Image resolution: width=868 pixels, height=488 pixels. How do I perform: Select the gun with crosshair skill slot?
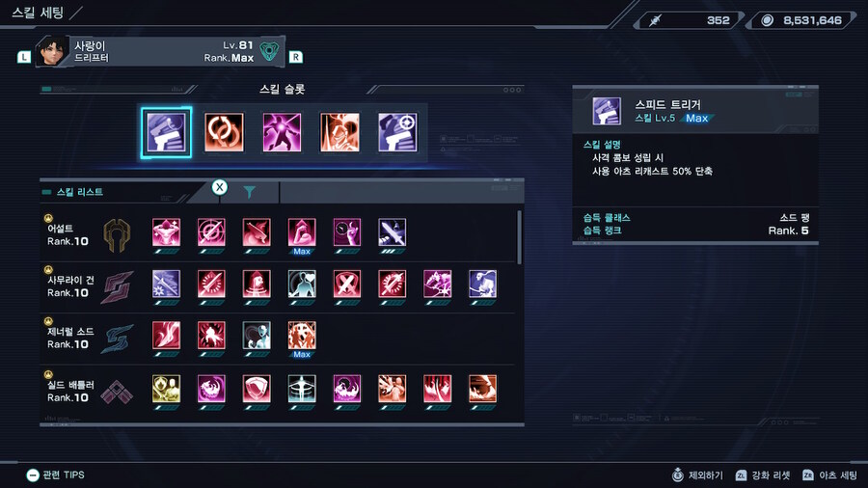click(x=397, y=133)
